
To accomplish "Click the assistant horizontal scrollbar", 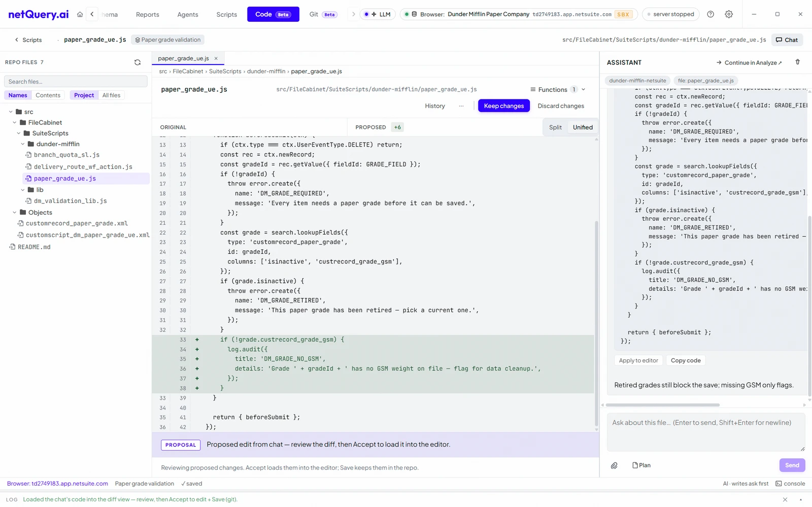I will (x=663, y=405).
